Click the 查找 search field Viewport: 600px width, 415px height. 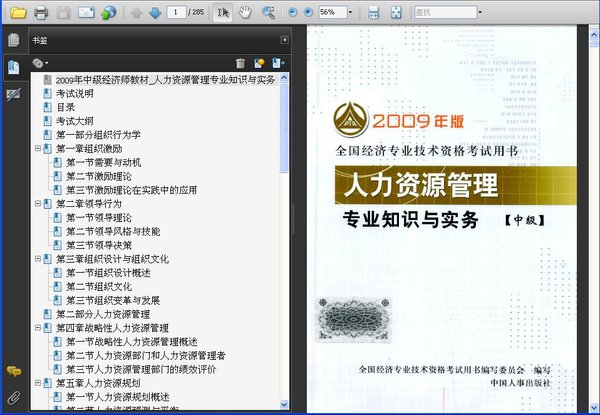point(445,13)
